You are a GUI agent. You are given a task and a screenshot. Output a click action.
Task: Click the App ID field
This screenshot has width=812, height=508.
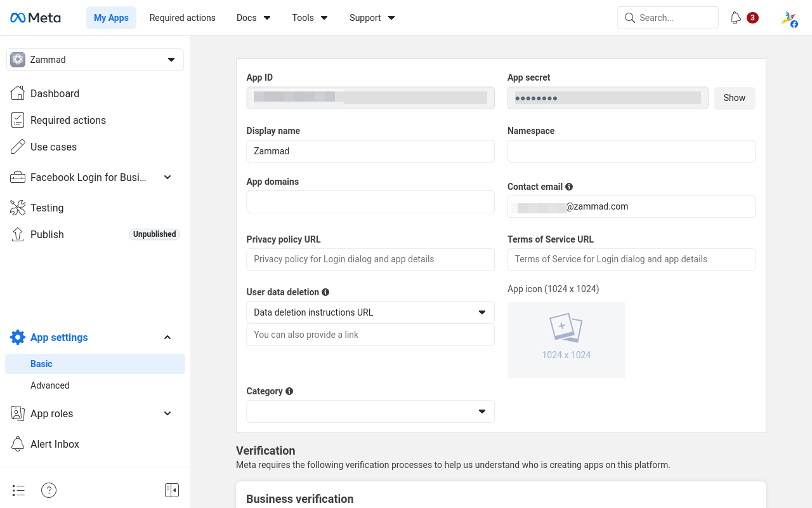(370, 98)
